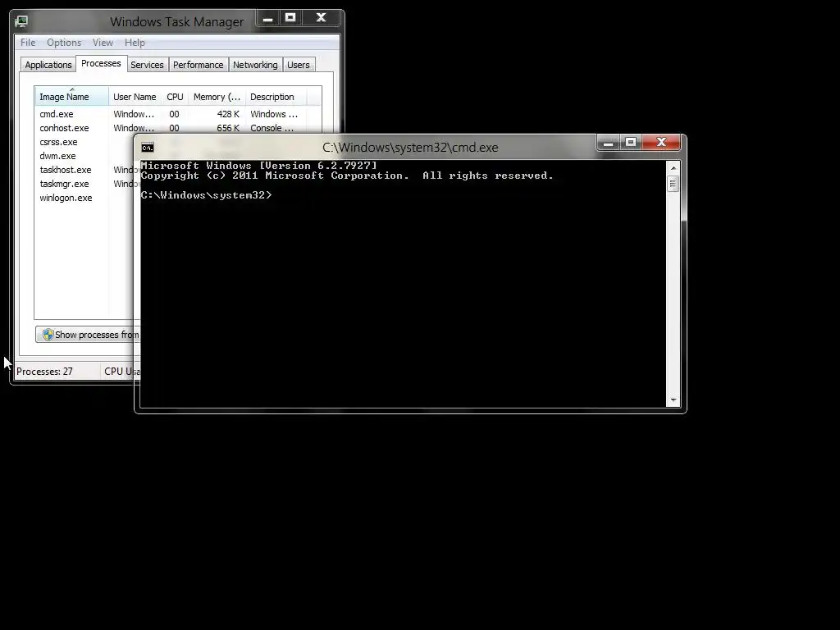Click the cmd vertical scrollbar thumb
Viewport: 840px width, 630px height.
coord(673,184)
